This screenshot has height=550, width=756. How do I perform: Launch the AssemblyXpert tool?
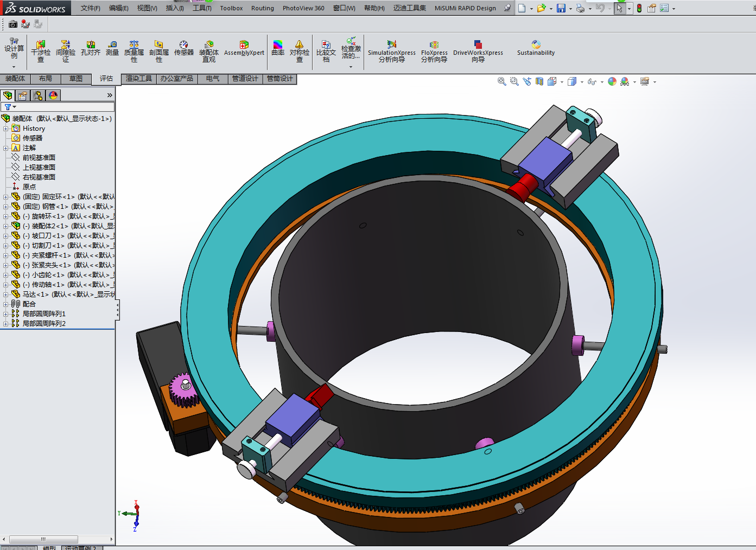(x=244, y=48)
